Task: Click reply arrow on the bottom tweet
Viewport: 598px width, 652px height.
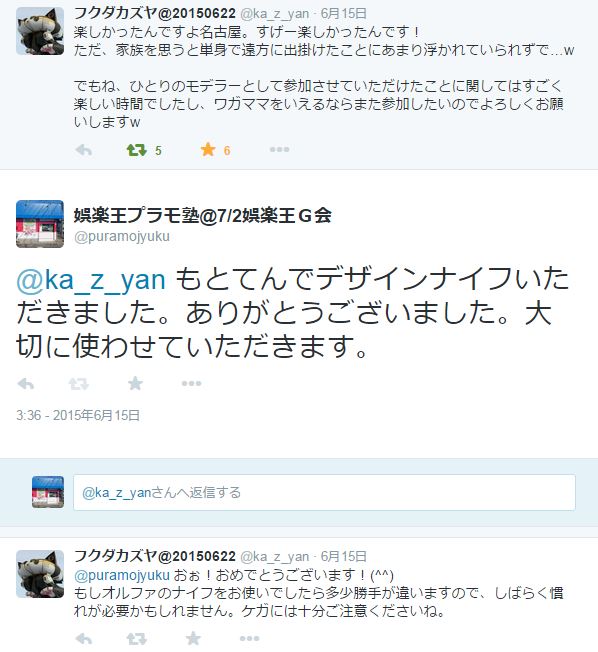Action: pos(83,638)
